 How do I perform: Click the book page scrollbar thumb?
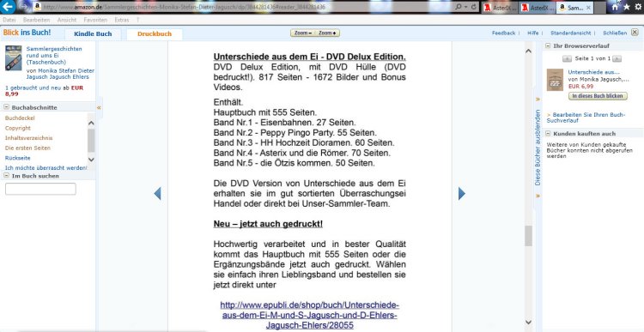click(529, 236)
